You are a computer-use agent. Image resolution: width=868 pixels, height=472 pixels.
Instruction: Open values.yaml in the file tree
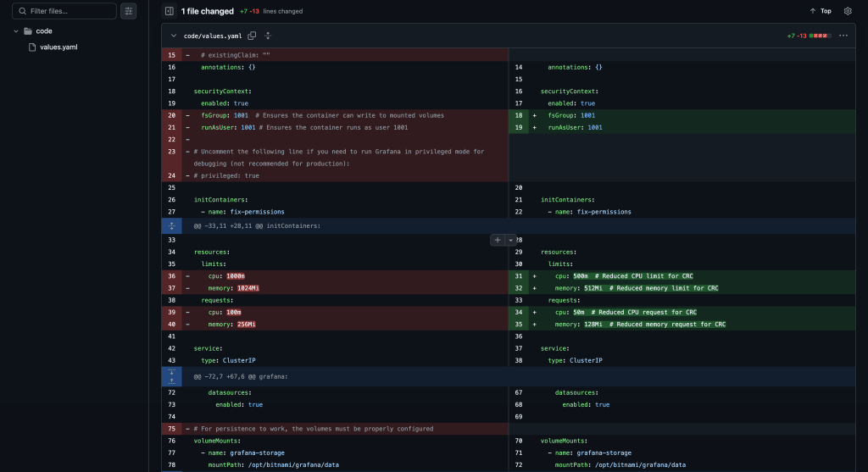click(x=58, y=47)
